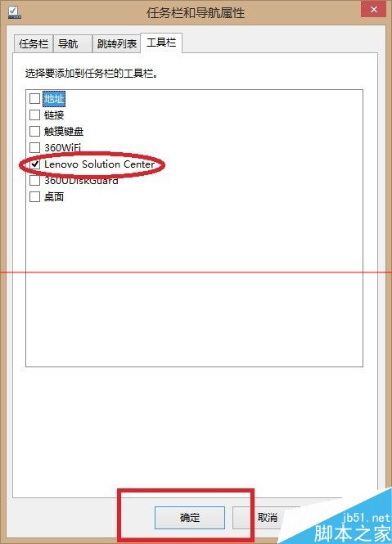
Task: Close the 任务栏和导航属性 dialog
Action: coord(373,9)
